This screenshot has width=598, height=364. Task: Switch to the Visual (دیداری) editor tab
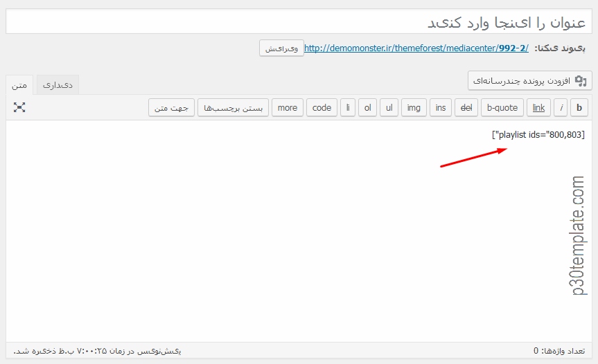click(58, 85)
